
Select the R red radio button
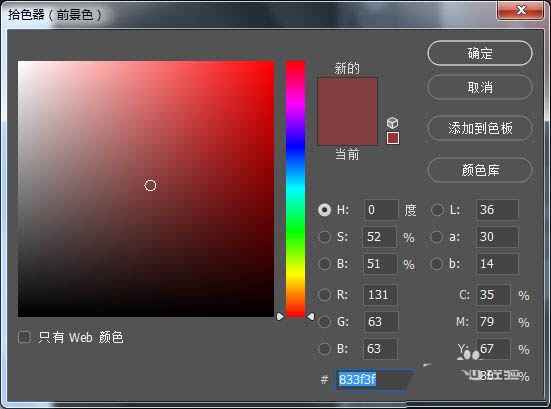324,294
